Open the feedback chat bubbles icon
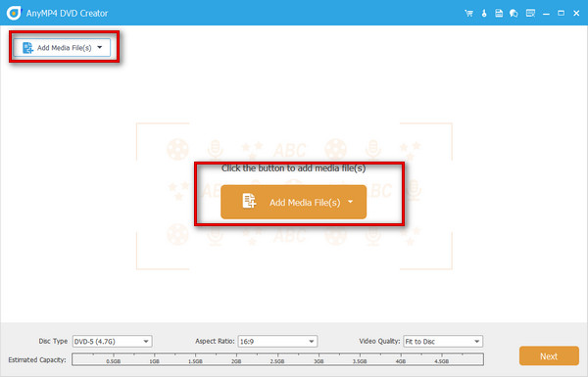Image resolution: width=588 pixels, height=377 pixels. tap(514, 13)
